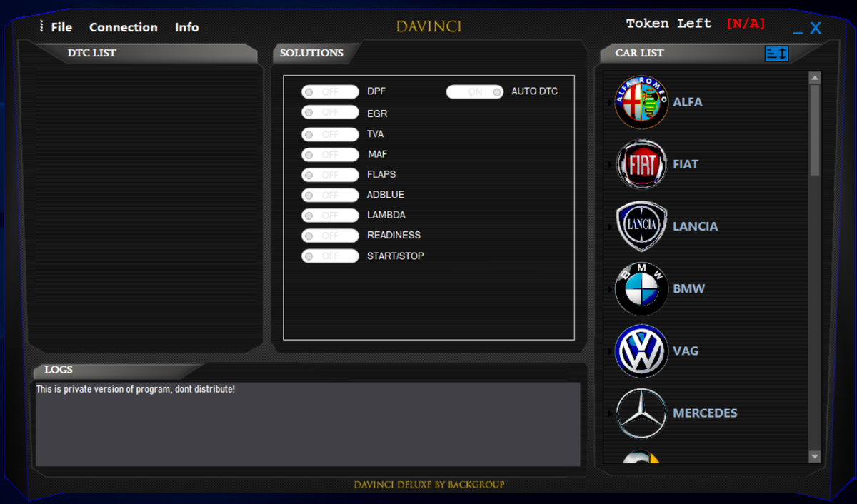Toggle the MAF switch

tap(330, 154)
